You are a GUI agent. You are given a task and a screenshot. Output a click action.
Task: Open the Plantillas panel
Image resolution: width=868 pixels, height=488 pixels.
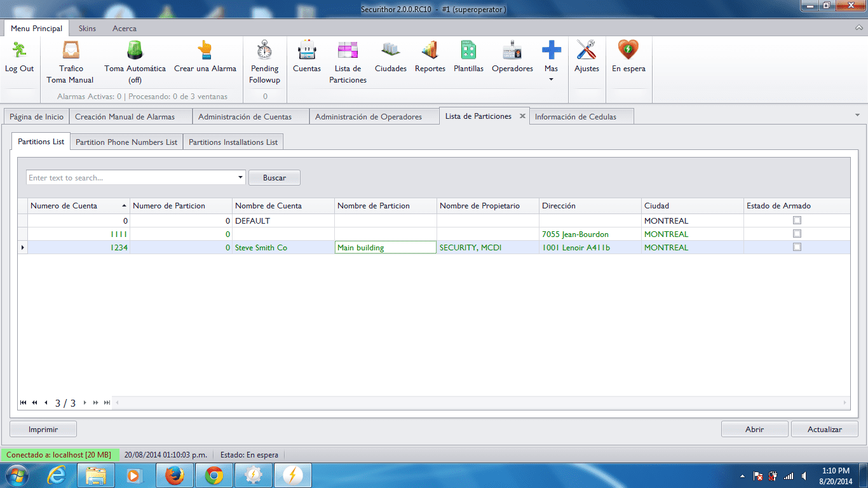[468, 60]
